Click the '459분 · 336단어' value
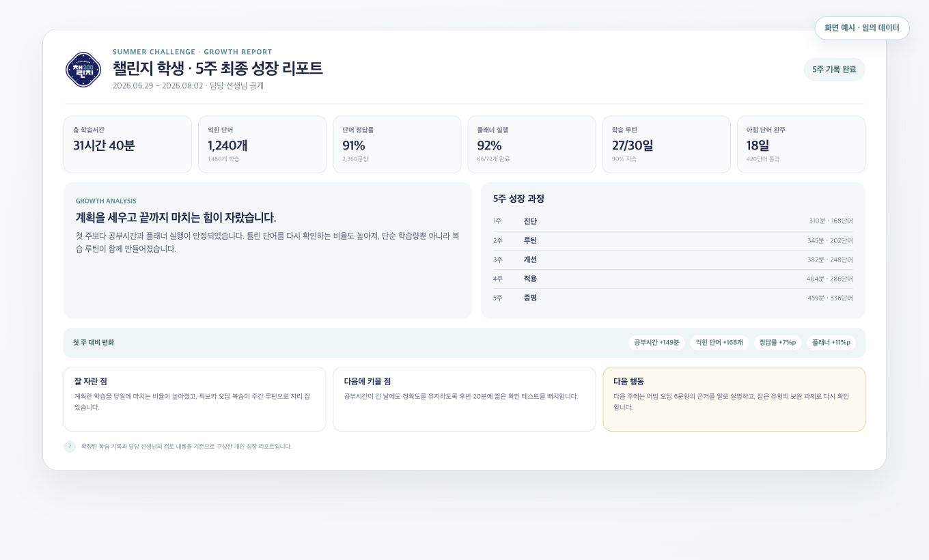 click(830, 298)
